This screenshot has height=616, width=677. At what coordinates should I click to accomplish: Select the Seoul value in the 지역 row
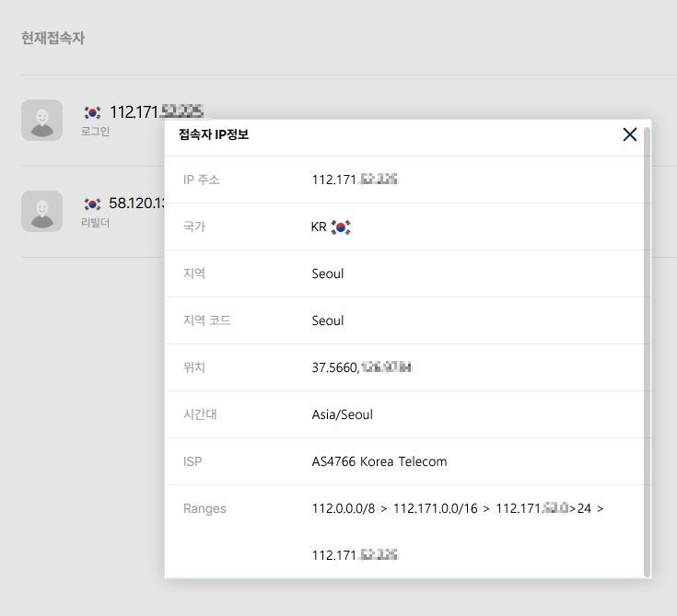(328, 273)
